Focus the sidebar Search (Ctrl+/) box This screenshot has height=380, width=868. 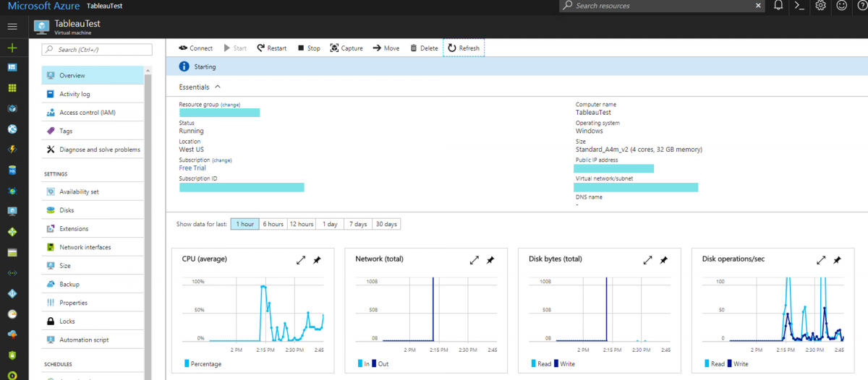click(97, 49)
